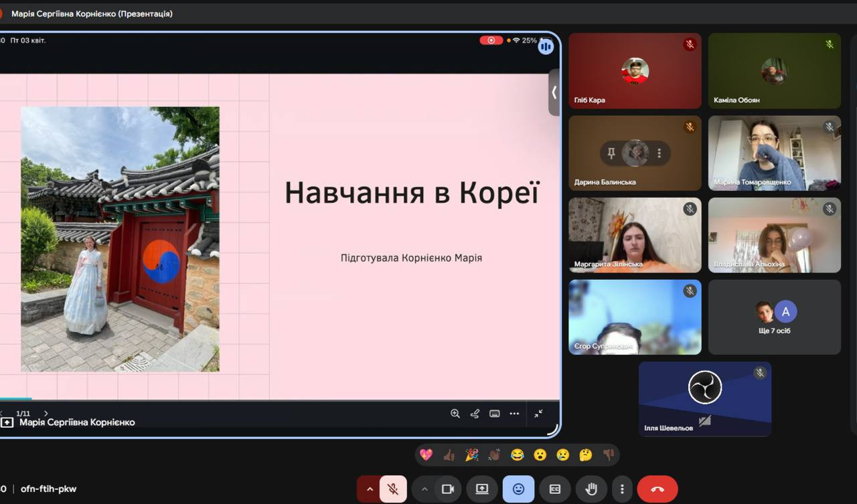Image resolution: width=857 pixels, height=504 pixels.
Task: Turn on closed captions
Action: (554, 489)
